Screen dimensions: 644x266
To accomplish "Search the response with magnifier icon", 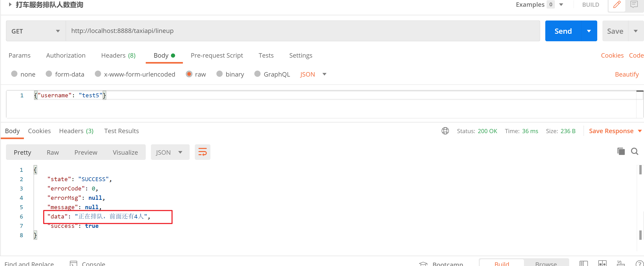I will pos(635,151).
